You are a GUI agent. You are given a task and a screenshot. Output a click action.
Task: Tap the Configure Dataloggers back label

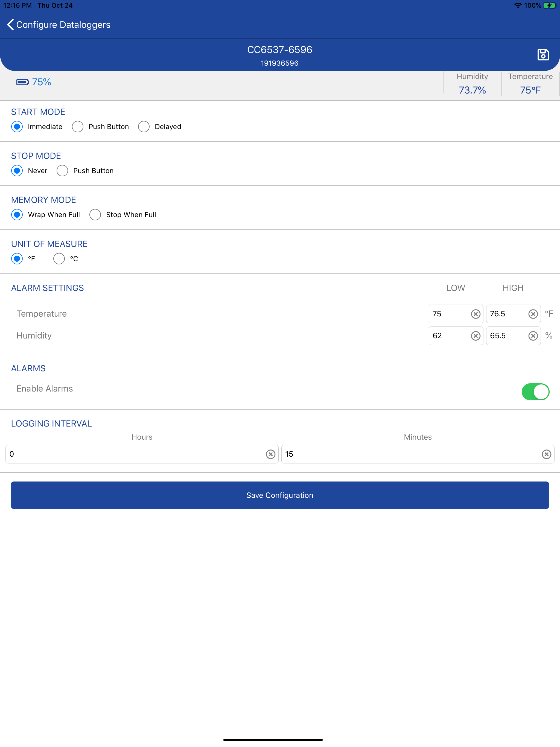[63, 25]
